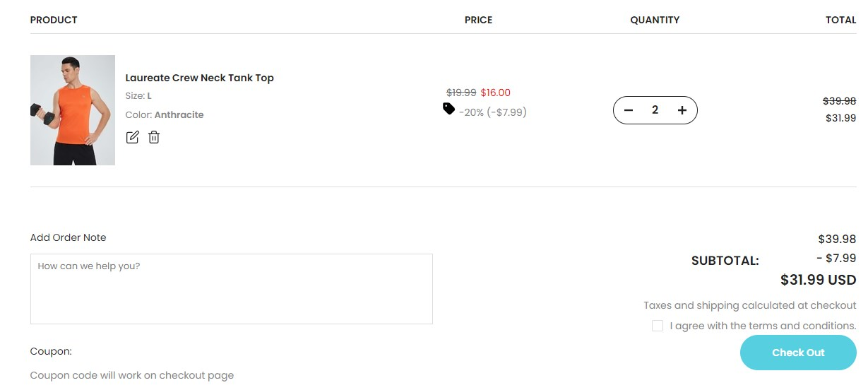The width and height of the screenshot is (868, 390).
Task: Focus the 'How can we help you?' note box
Action: (x=232, y=289)
